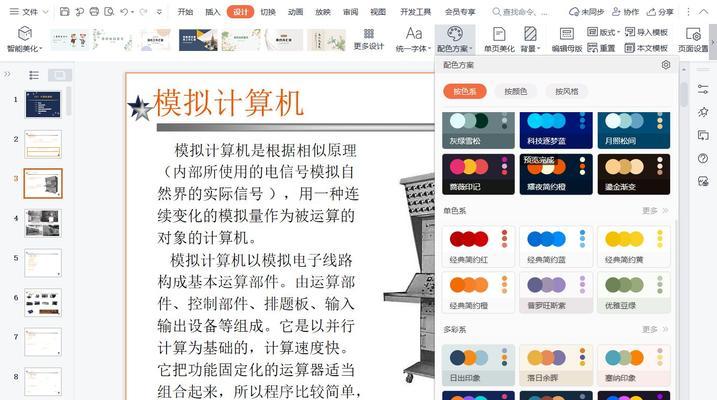Open the 插入 ribbon tab

click(x=213, y=12)
